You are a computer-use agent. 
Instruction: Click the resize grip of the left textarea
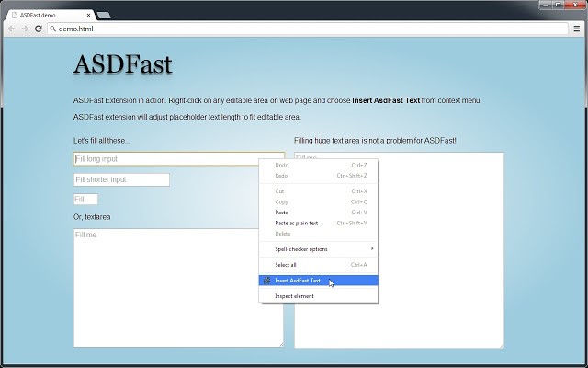click(281, 344)
